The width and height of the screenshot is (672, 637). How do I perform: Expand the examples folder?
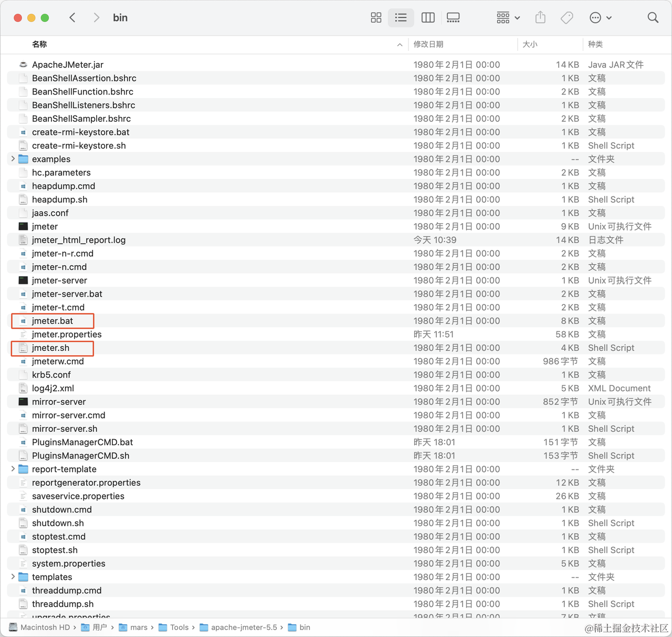coord(13,159)
